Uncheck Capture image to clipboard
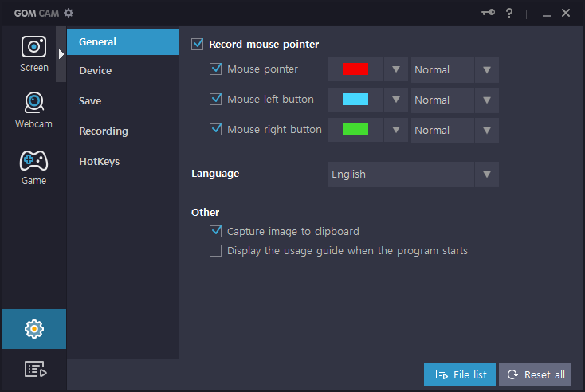Viewport: 585px width, 392px height. 215,231
